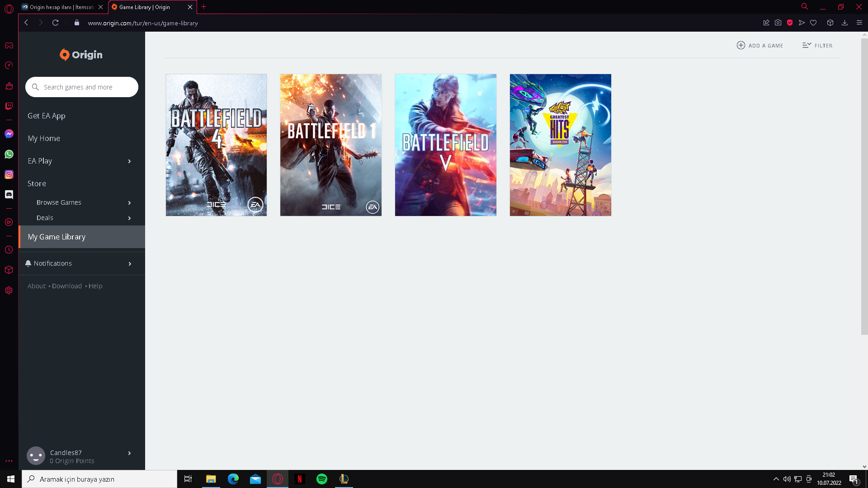Click the sidebar three-dots setup icon

pos(9,461)
